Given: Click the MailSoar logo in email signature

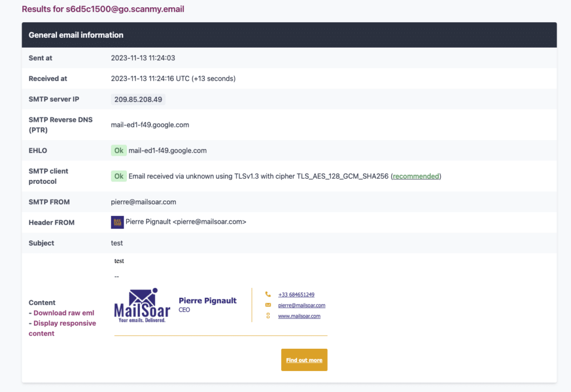Looking at the screenshot, I should (x=142, y=305).
